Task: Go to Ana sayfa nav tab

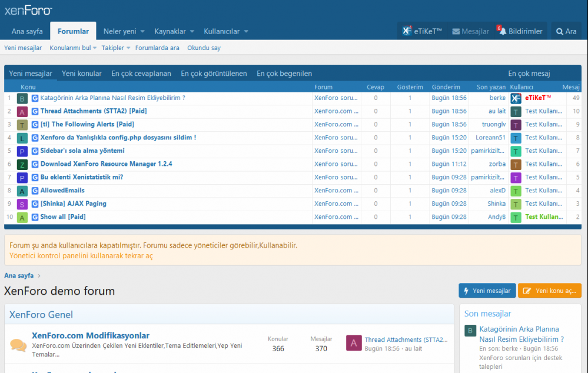Action: [x=27, y=32]
